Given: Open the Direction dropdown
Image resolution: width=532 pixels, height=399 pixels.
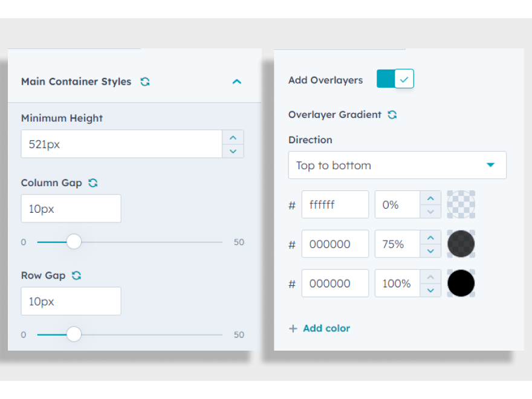Looking at the screenshot, I should [397, 165].
